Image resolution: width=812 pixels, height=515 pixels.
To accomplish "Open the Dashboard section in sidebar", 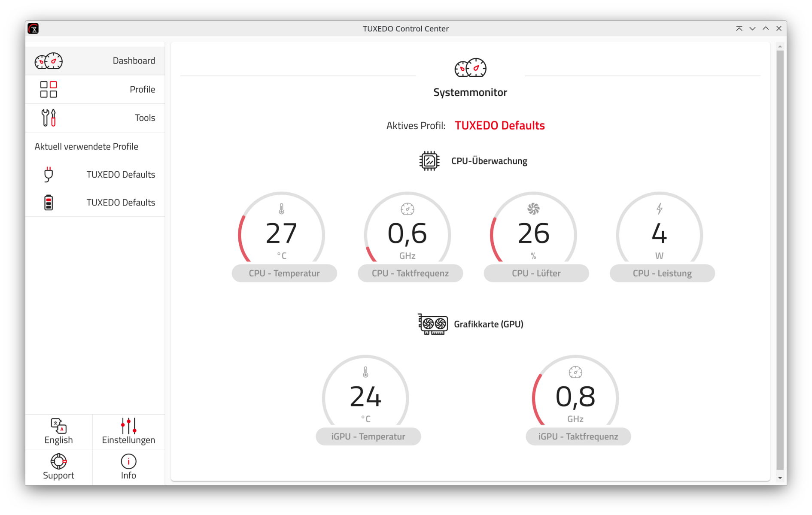I will point(95,61).
